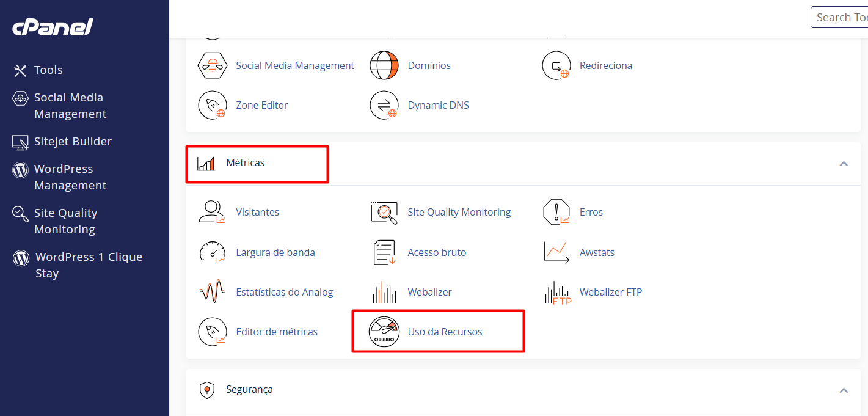
Task: Click the cPanel logo
Action: coord(52,27)
